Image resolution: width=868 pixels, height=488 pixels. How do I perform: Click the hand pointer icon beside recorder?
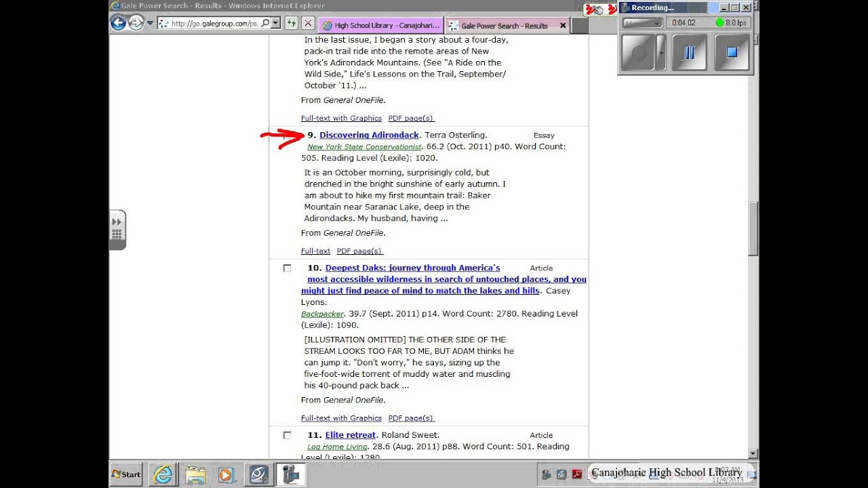coord(595,9)
